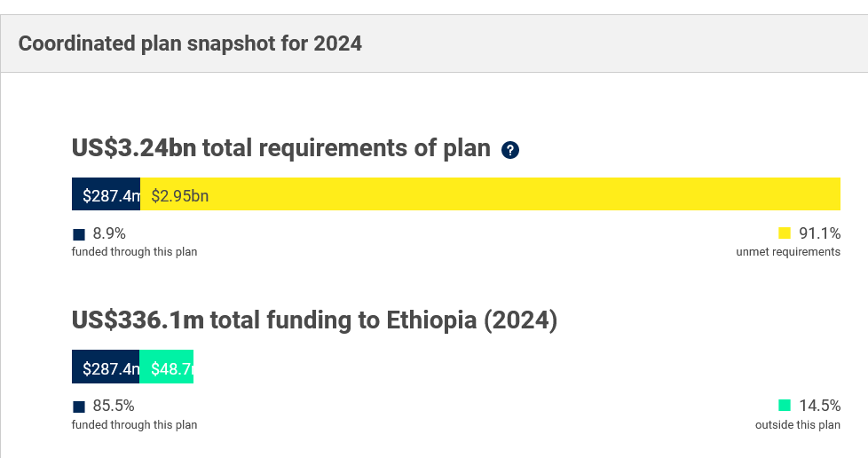Click the dark blue 85.5% legend square
The width and height of the screenshot is (868, 458).
[x=79, y=407]
